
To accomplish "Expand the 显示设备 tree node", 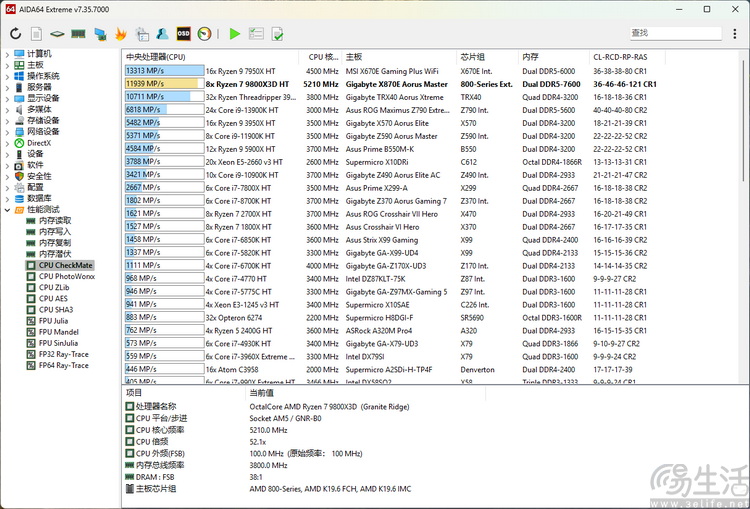I will tap(7, 98).
